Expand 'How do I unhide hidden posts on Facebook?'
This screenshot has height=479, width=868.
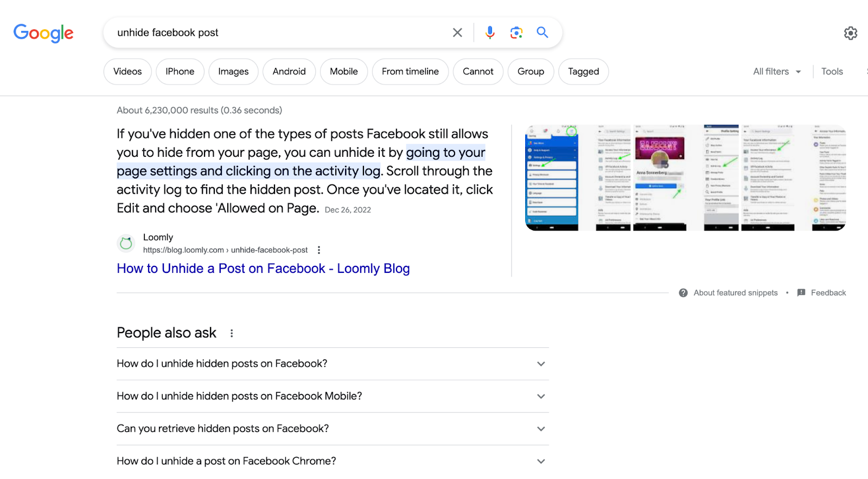(x=333, y=364)
